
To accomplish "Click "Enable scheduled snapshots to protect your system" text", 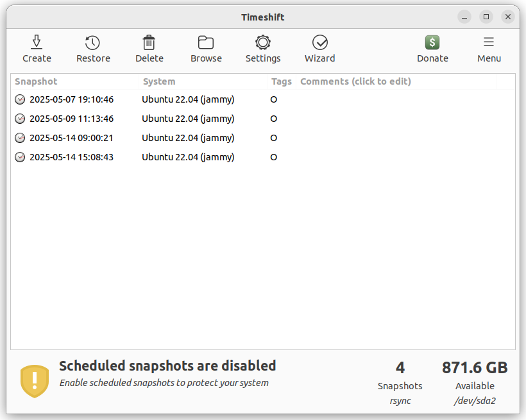I will coord(164,383).
